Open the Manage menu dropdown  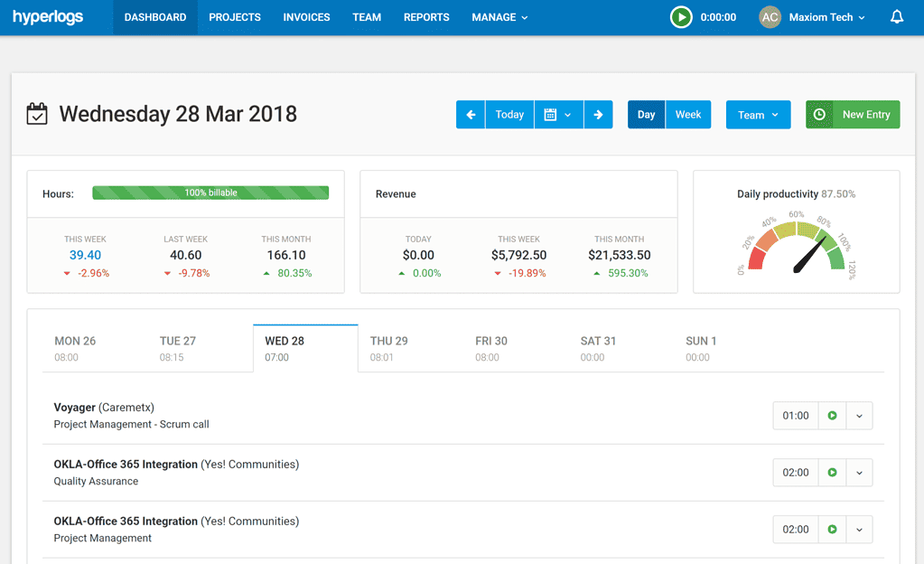(x=499, y=17)
